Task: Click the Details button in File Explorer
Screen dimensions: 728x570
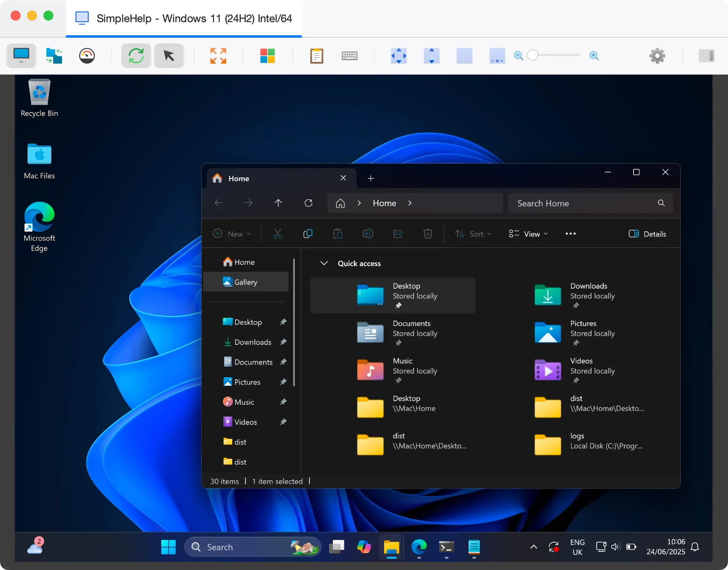Action: (x=648, y=234)
